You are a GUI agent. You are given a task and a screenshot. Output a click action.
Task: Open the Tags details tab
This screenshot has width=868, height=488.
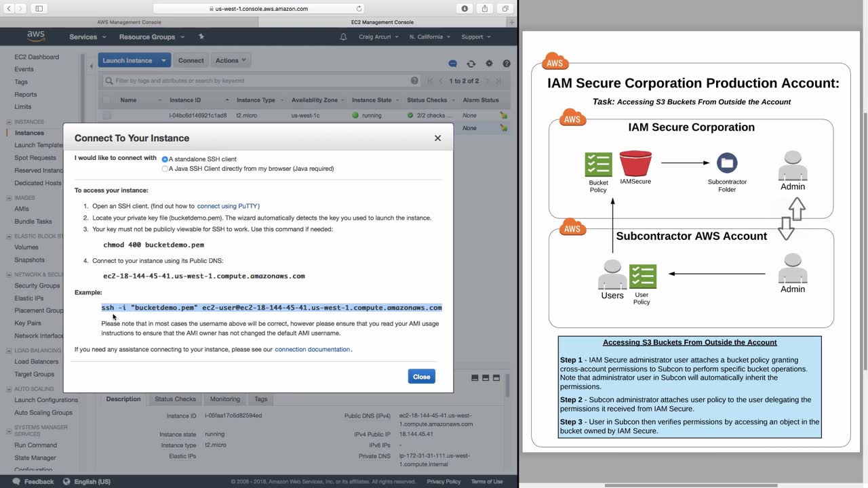click(261, 399)
